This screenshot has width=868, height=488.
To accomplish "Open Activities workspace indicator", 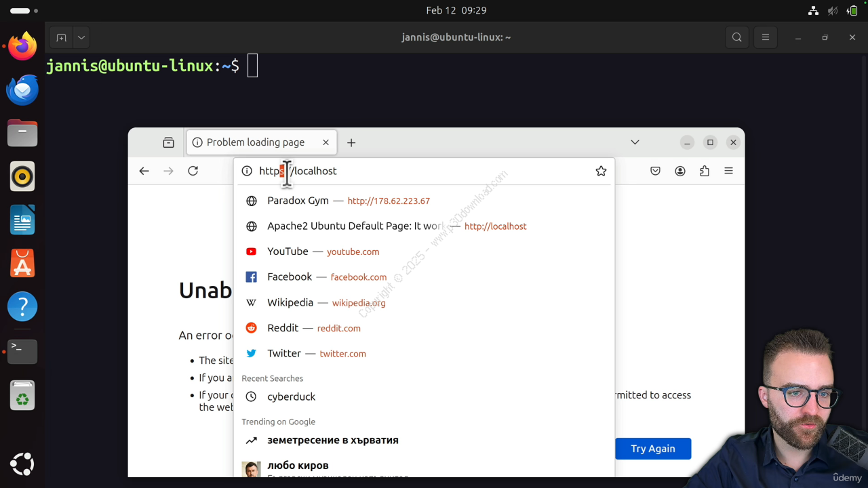I will tap(24, 11).
